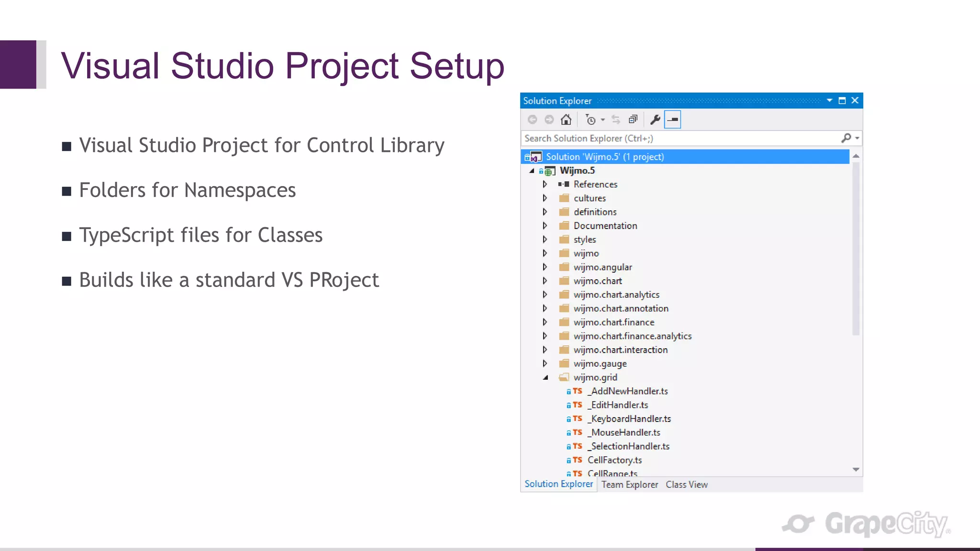Screen dimensions: 980x551
Task: Click the Collapse All icon in toolbar
Action: (633, 120)
